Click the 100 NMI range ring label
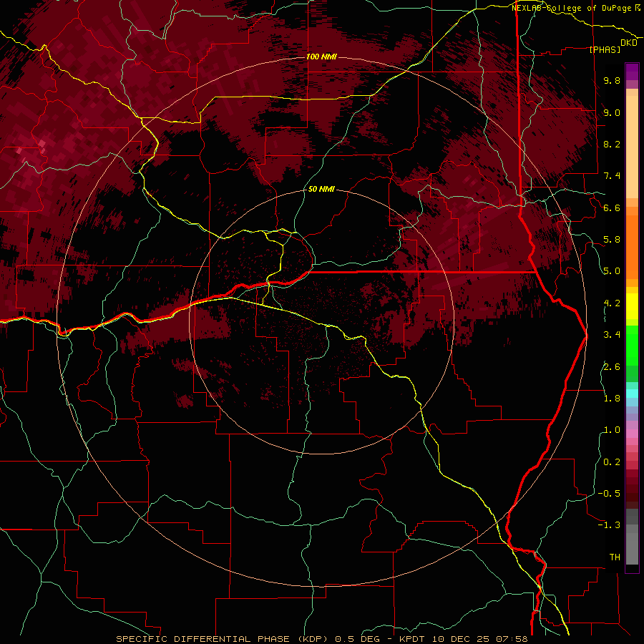 tap(321, 57)
